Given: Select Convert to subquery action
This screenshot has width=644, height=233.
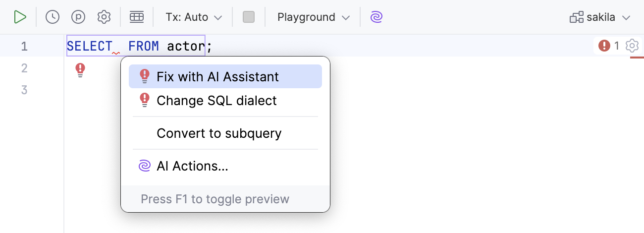Looking at the screenshot, I should click(x=219, y=133).
